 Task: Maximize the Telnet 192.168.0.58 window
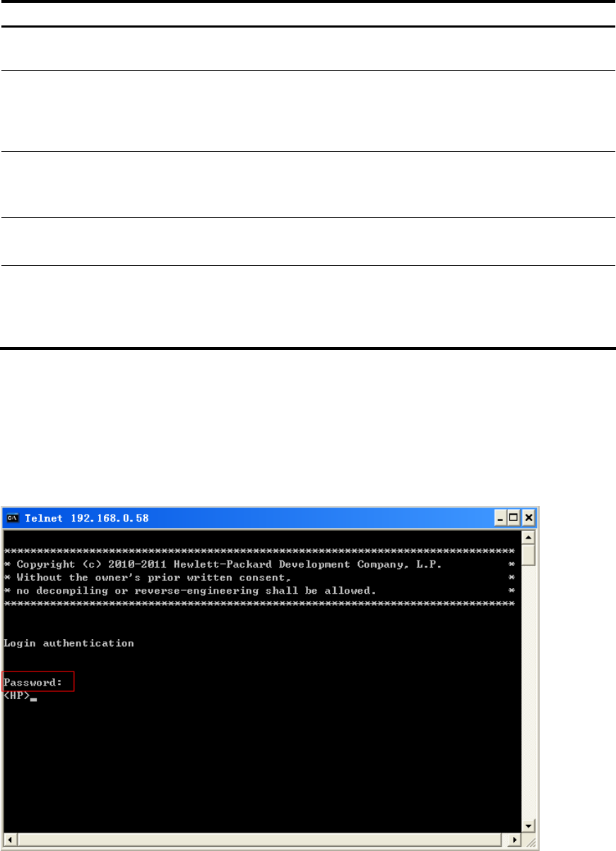(514, 518)
